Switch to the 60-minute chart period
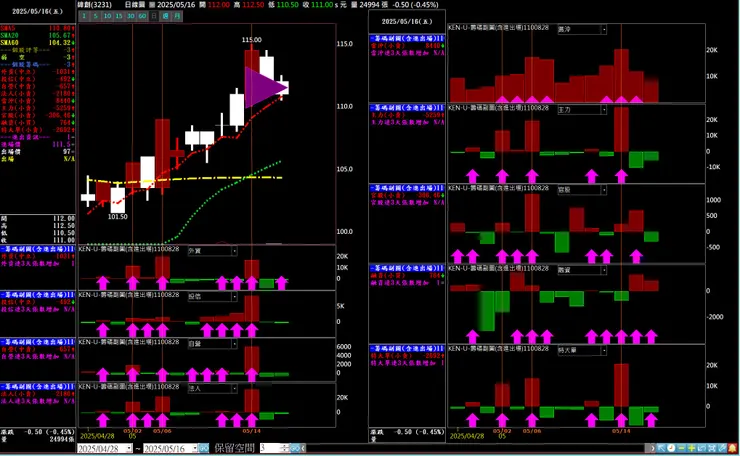Image resolution: width=740 pixels, height=456 pixels. pos(142,16)
